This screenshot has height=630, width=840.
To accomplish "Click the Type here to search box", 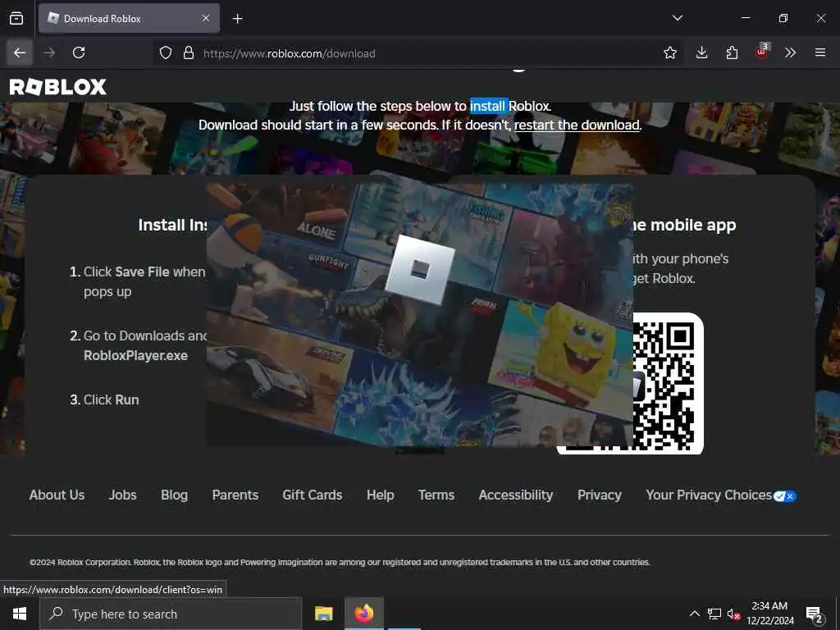I will coord(171,614).
